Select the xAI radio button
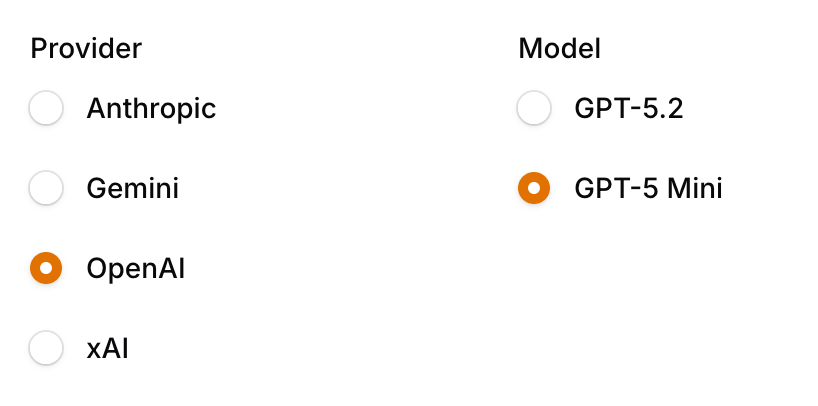 tap(46, 348)
